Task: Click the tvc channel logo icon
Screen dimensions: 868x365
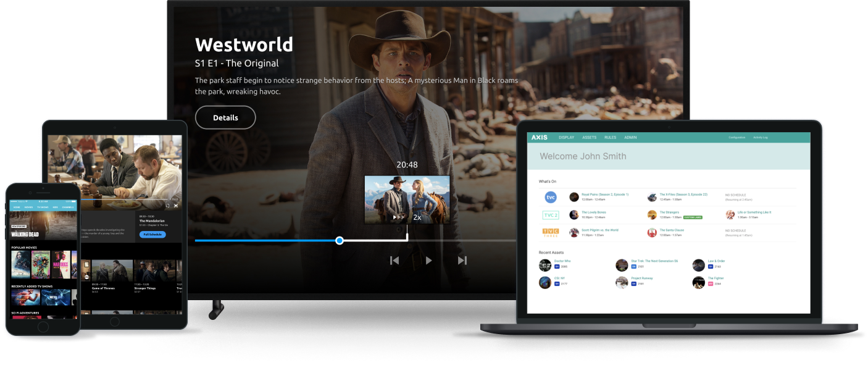Action: 550,198
